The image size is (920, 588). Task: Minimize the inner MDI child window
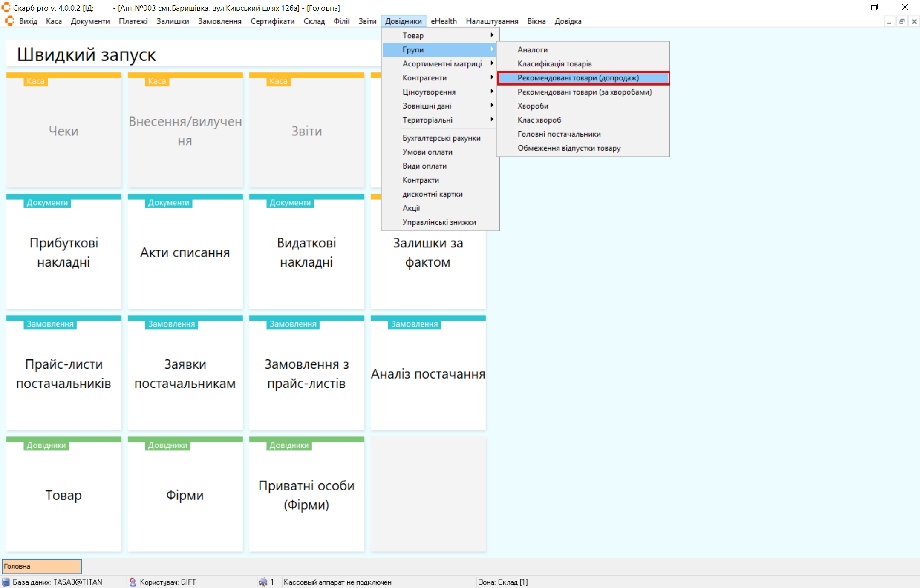coord(889,21)
